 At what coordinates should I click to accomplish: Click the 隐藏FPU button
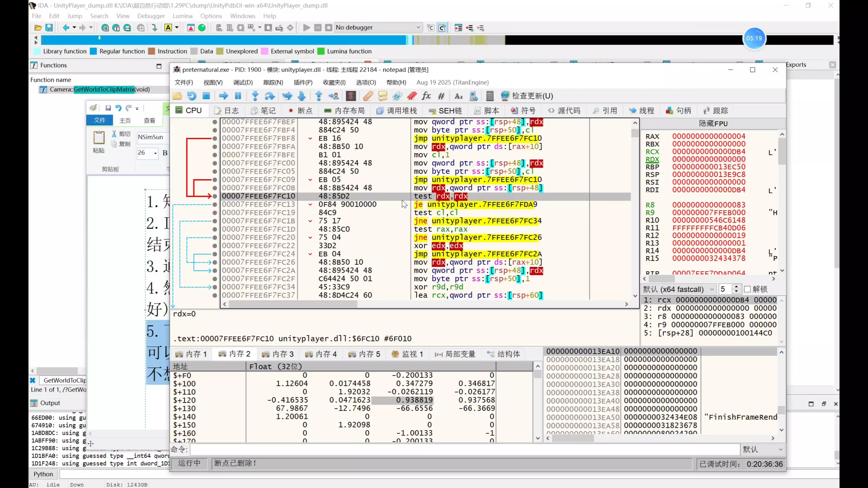[713, 124]
